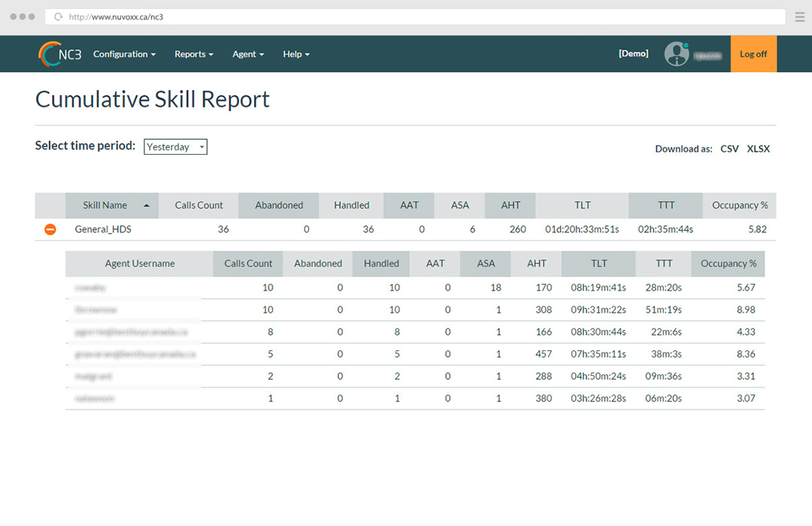
Task: Select ASA cell 18
Action: [x=495, y=287]
